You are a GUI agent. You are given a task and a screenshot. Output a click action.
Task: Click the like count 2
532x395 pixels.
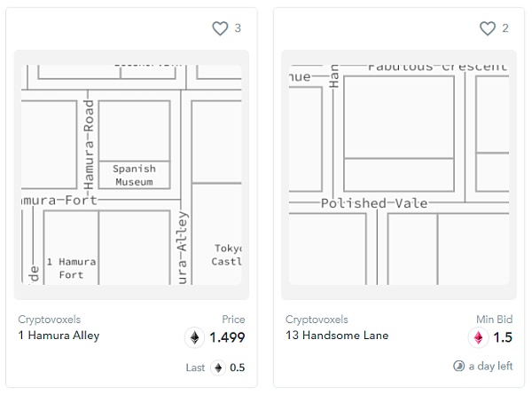(505, 28)
